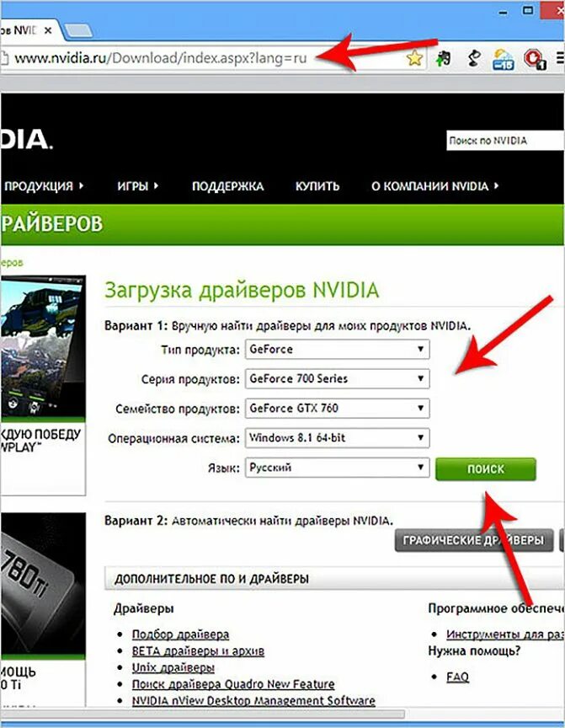Click the ГРАФИЧЕСКИЕ ДРАЙВЕРЫ button

coord(473,540)
